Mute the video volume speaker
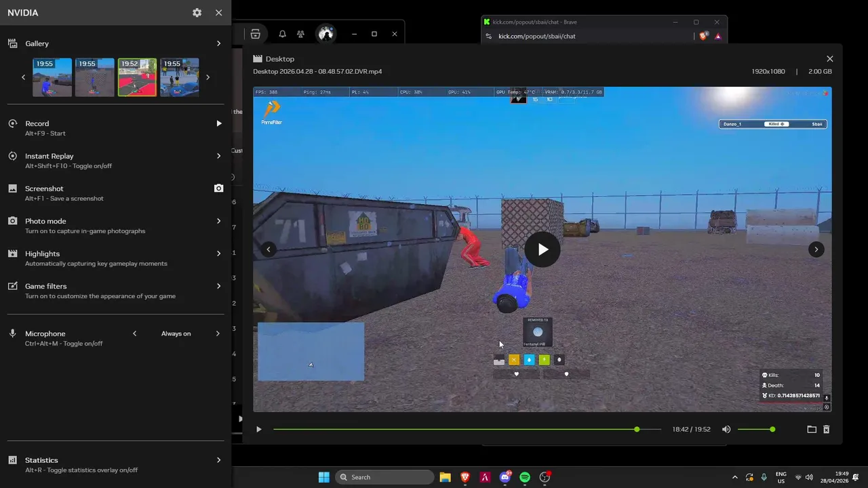 726,429
